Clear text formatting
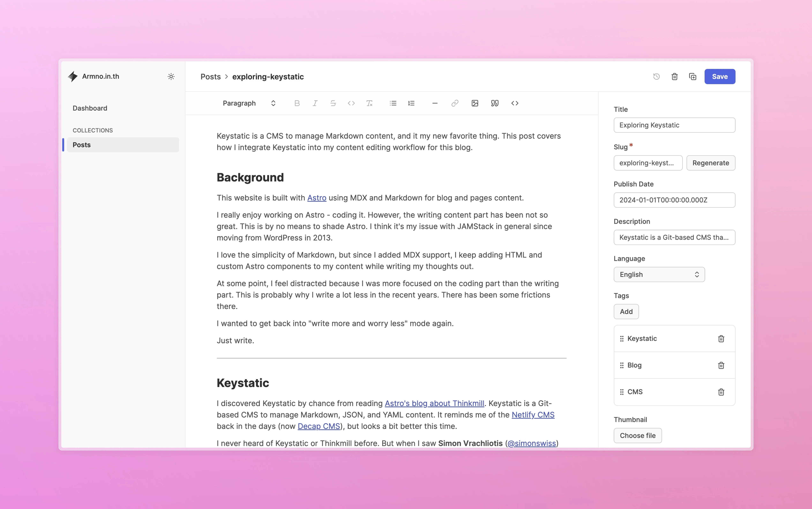 pyautogui.click(x=369, y=103)
